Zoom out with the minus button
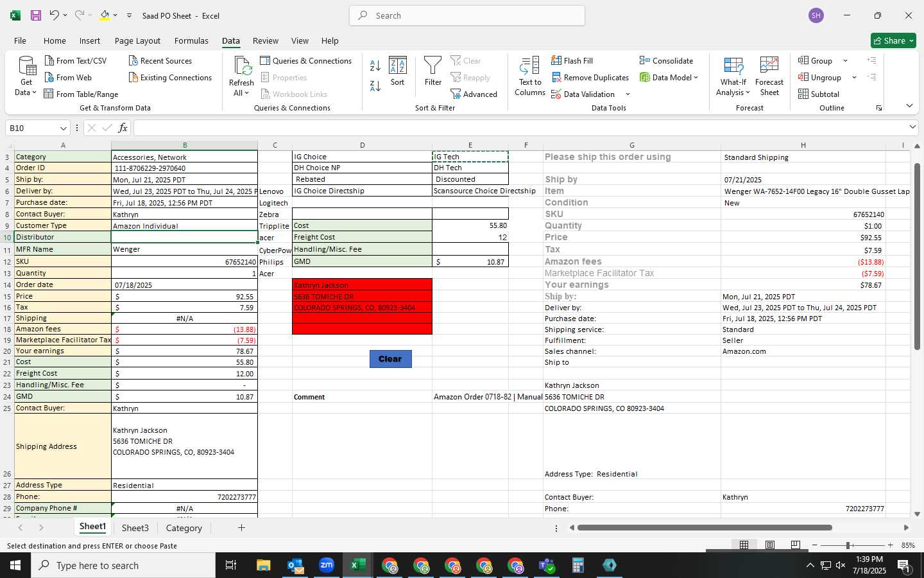 [814, 545]
